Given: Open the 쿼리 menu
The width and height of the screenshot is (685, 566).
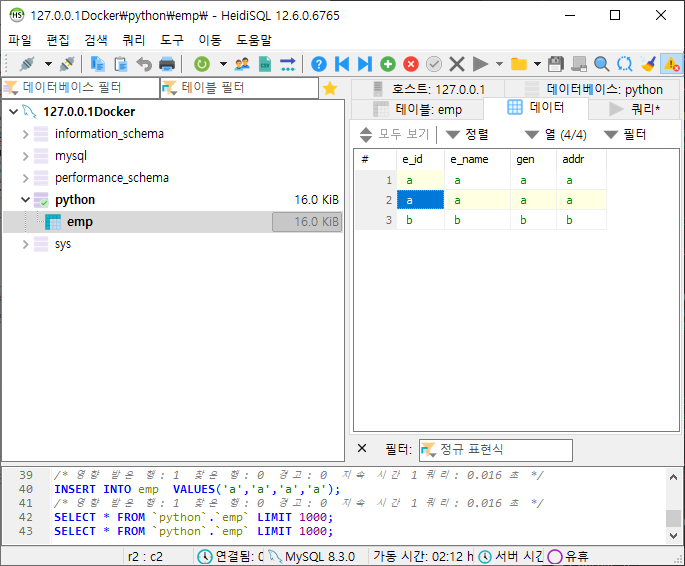Looking at the screenshot, I should (134, 40).
